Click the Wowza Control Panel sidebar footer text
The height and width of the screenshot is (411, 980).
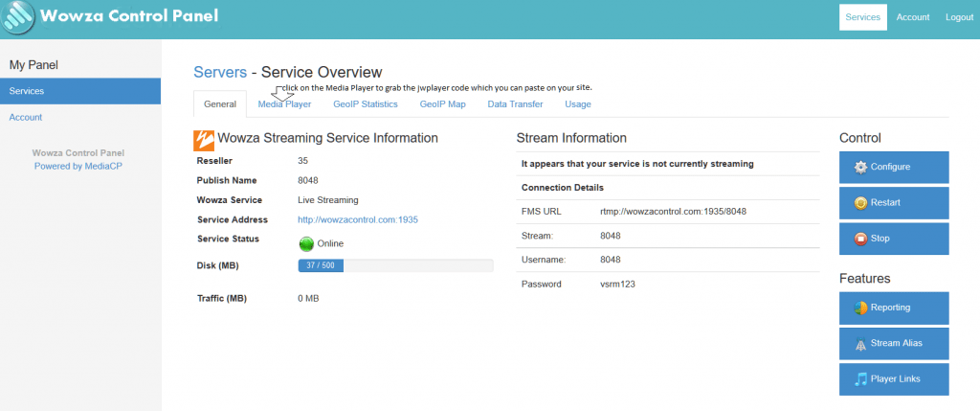click(78, 153)
